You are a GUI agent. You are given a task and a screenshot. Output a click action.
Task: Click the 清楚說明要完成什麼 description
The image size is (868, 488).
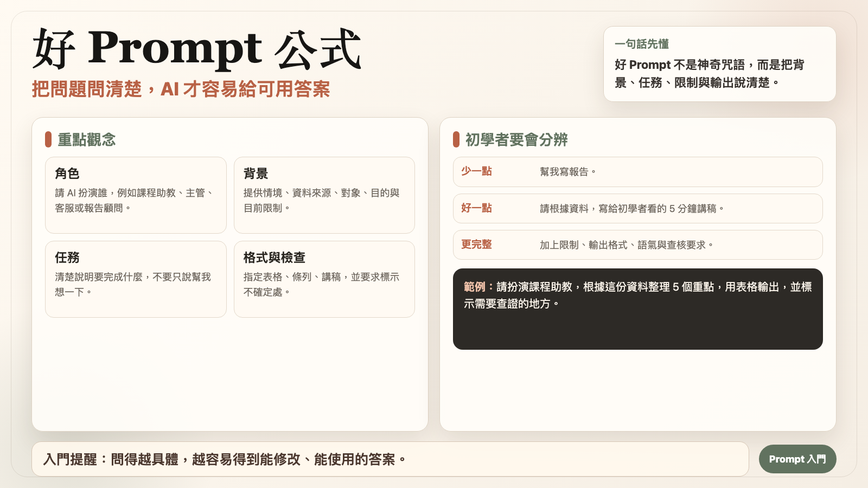(133, 285)
